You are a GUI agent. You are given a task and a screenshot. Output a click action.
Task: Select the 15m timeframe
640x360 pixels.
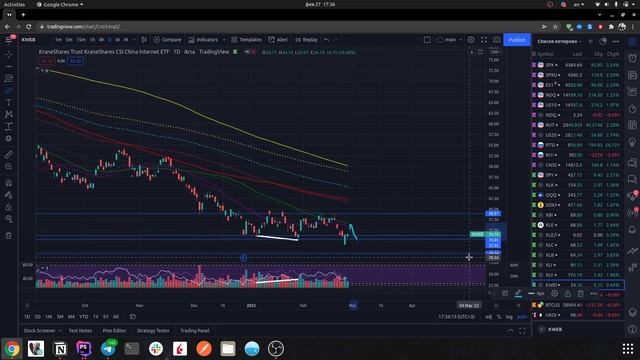click(81, 40)
